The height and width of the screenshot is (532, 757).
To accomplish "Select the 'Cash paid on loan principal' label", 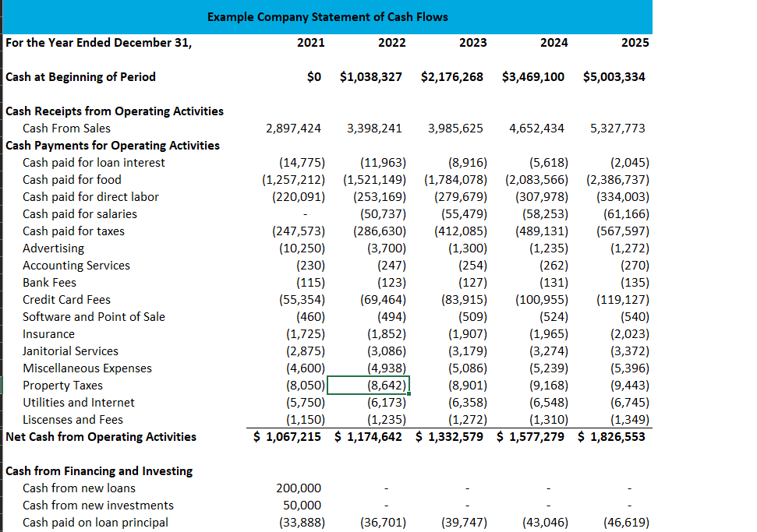I will coord(96,523).
